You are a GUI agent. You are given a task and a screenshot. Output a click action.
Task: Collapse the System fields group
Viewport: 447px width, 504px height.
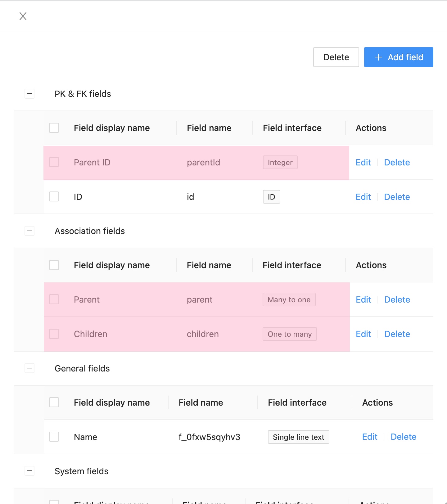click(29, 471)
